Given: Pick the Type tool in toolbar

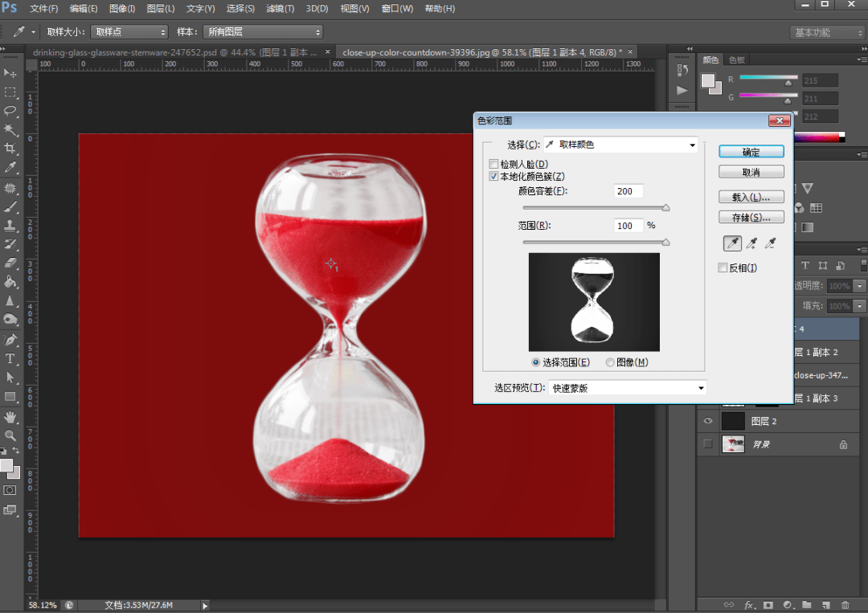Looking at the screenshot, I should 10,358.
